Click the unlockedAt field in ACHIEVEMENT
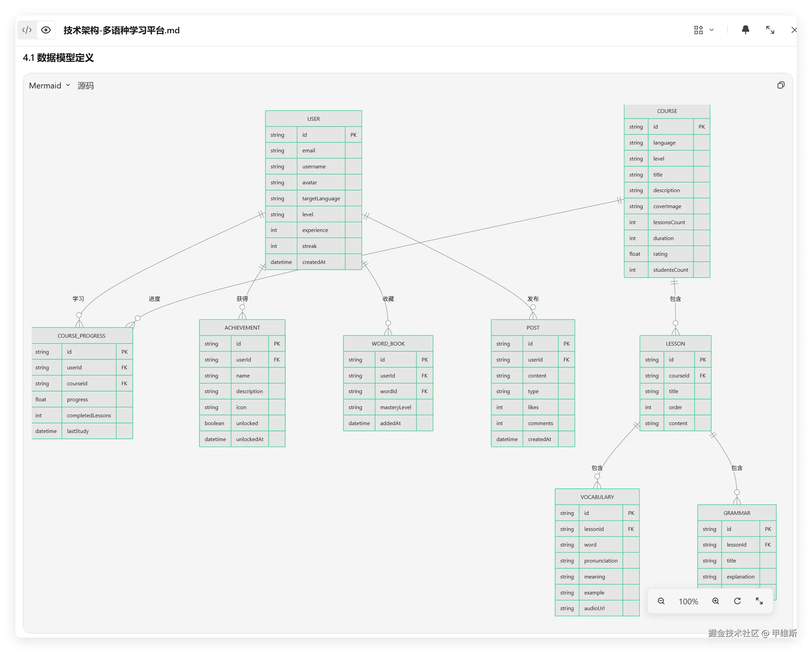The image size is (812, 653). click(x=250, y=439)
